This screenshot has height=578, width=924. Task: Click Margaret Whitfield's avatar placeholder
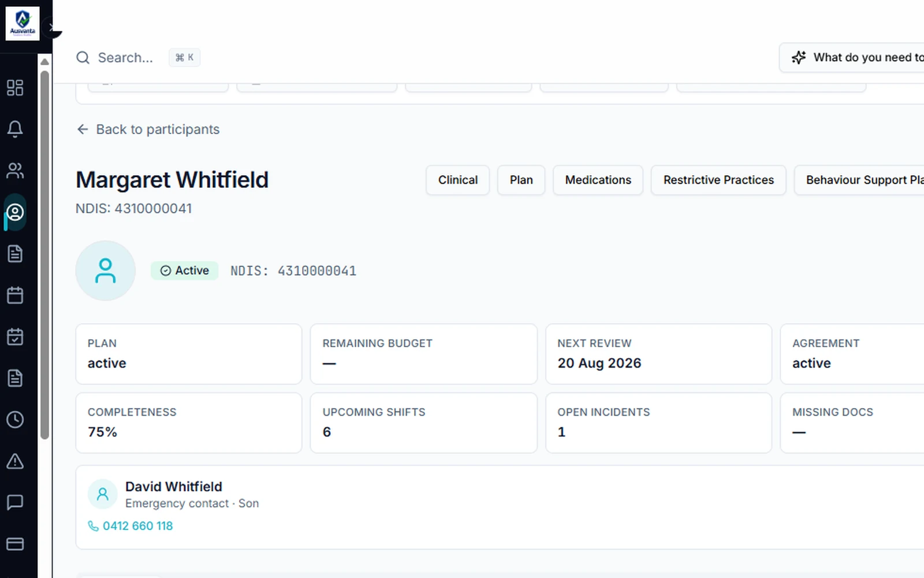[106, 271]
